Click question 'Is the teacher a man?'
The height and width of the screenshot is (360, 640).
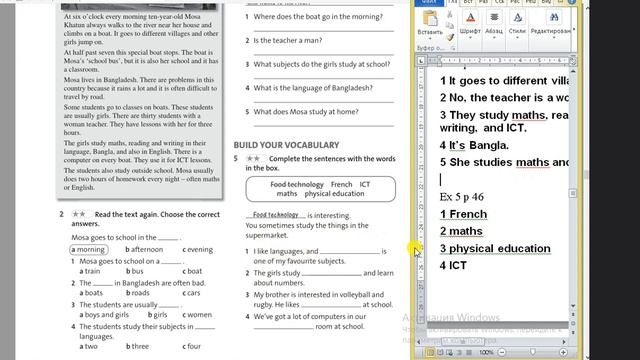pos(288,40)
